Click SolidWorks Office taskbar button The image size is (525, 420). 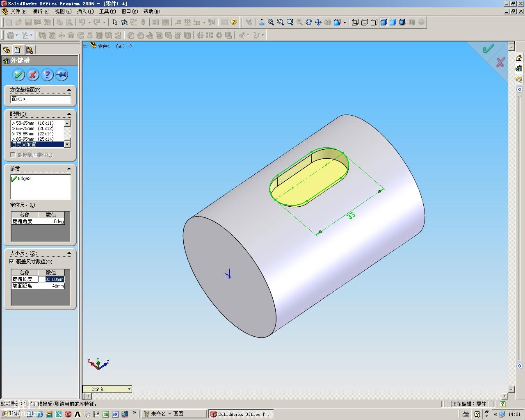[x=241, y=414]
